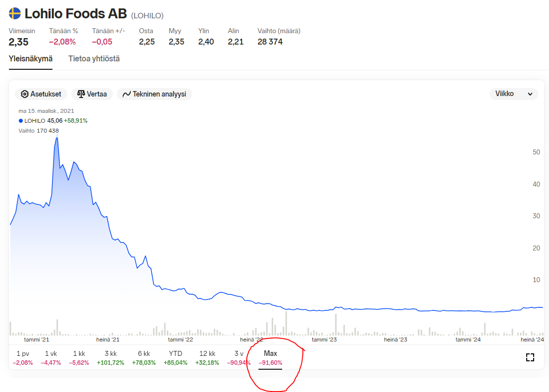Switch to the Yleisnäkymä tab
This screenshot has height=392, width=549.
coord(31,59)
